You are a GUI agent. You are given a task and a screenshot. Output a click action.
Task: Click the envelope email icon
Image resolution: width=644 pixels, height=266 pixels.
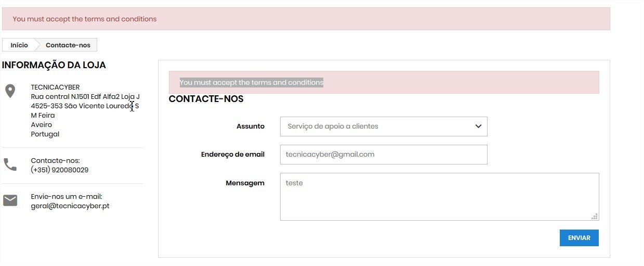(10, 200)
